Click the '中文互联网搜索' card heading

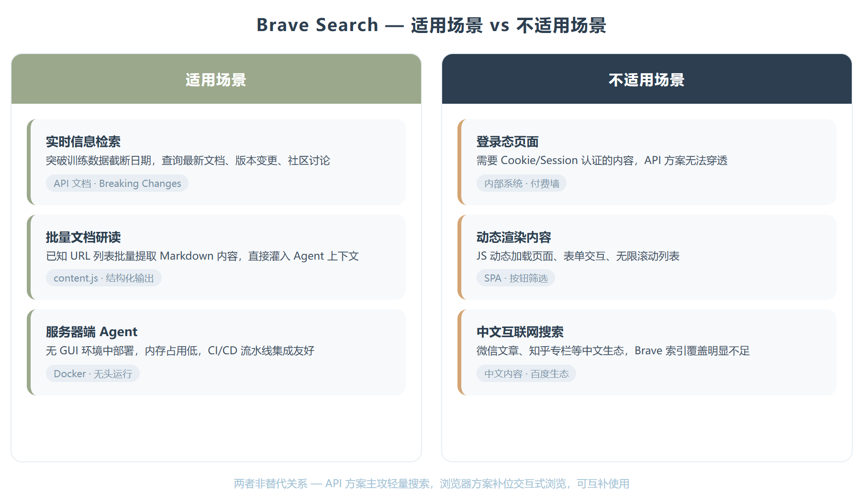pyautogui.click(x=520, y=332)
